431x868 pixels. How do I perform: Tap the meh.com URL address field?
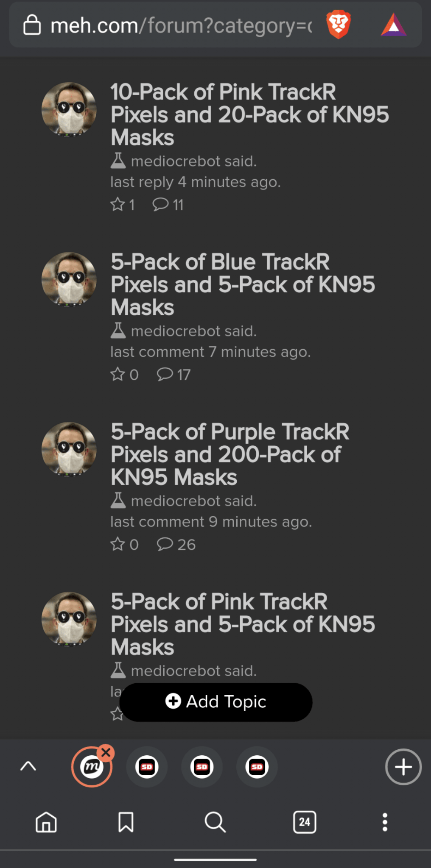pos(182,25)
